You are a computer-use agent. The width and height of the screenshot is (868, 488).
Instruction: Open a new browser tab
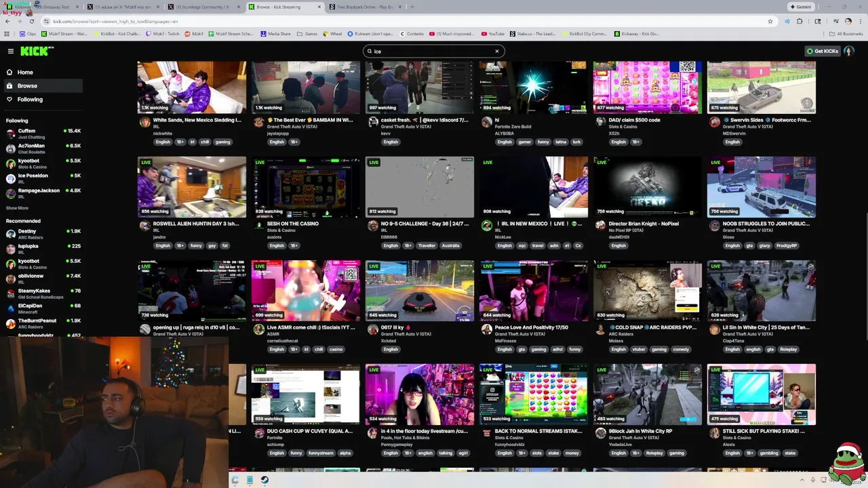(412, 7)
